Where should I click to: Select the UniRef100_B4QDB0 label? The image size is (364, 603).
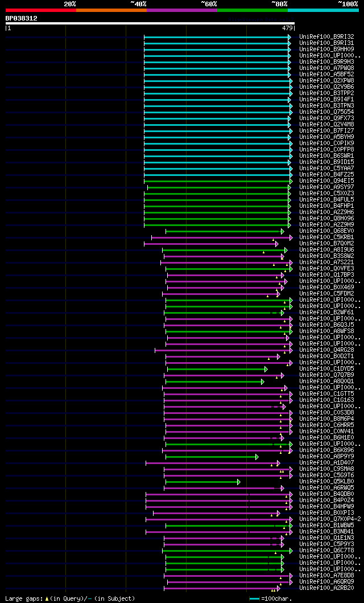pyautogui.click(x=327, y=494)
